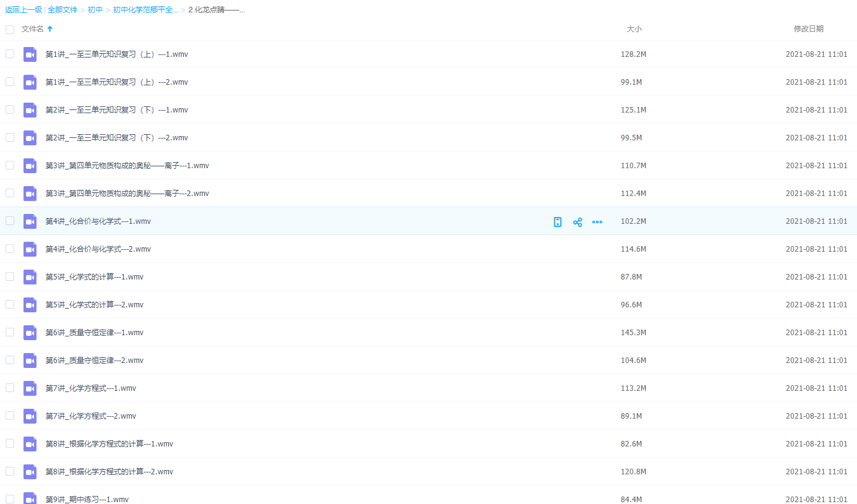Click video icon of 第8讲_根据化学方程式的计算---1.wmv
This screenshot has height=504, width=857.
30,444
